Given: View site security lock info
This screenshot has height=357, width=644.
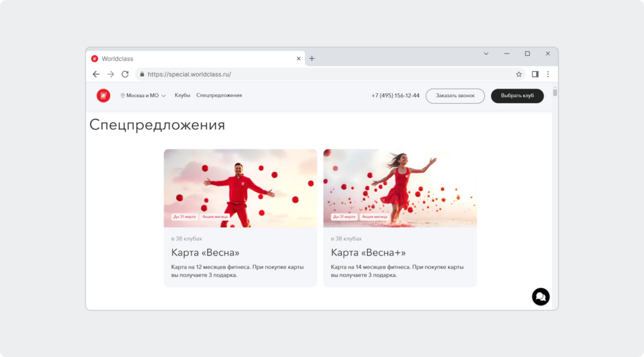Looking at the screenshot, I should click(x=142, y=74).
